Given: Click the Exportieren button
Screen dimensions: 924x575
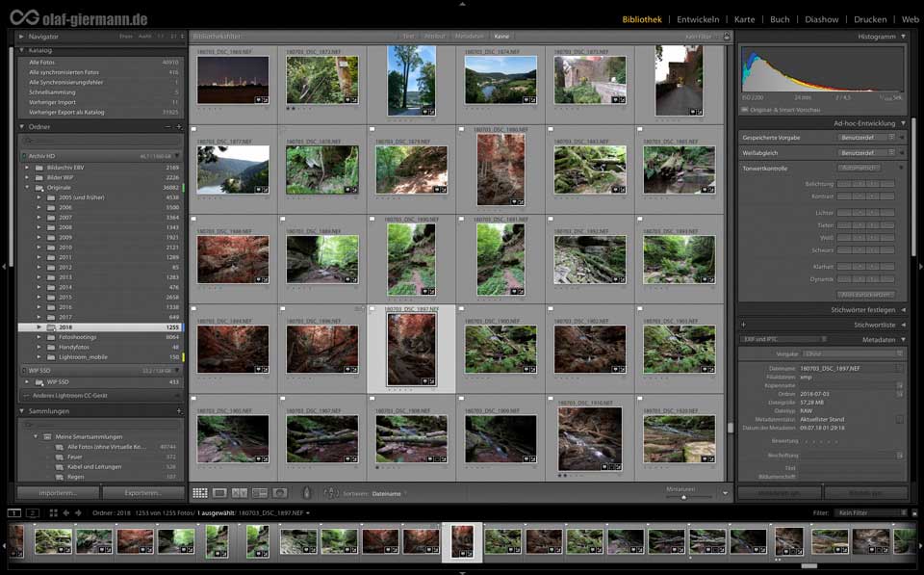Looking at the screenshot, I should [142, 493].
